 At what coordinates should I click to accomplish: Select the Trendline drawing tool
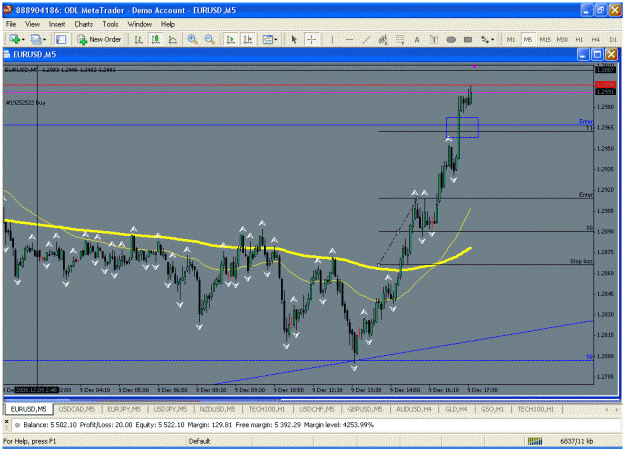[x=366, y=39]
